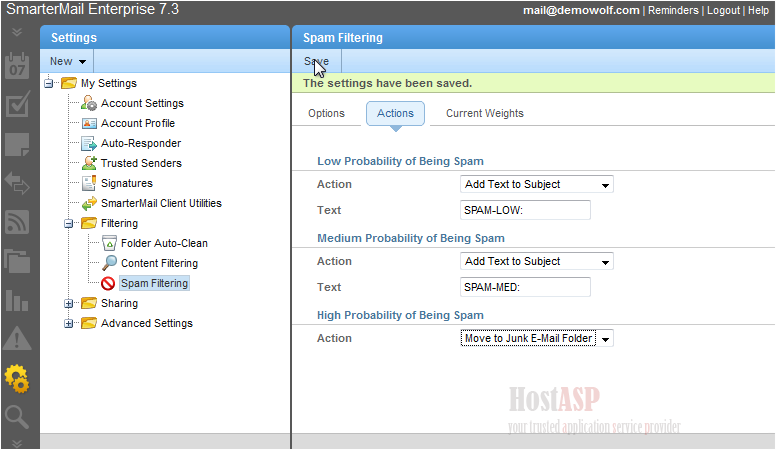The image size is (776, 450).
Task: Open the Content Filtering label
Action: 159,263
